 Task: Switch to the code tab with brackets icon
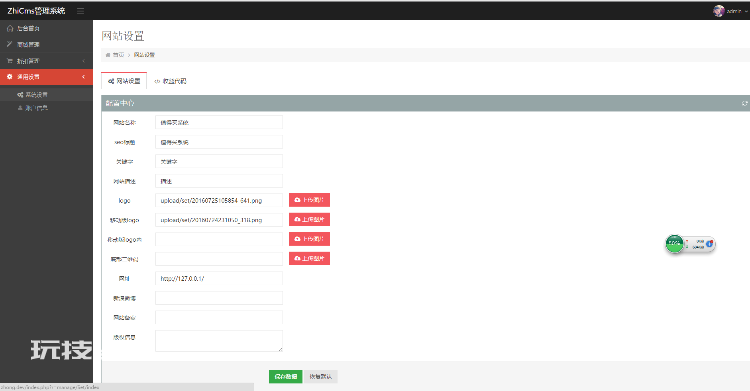click(x=170, y=81)
